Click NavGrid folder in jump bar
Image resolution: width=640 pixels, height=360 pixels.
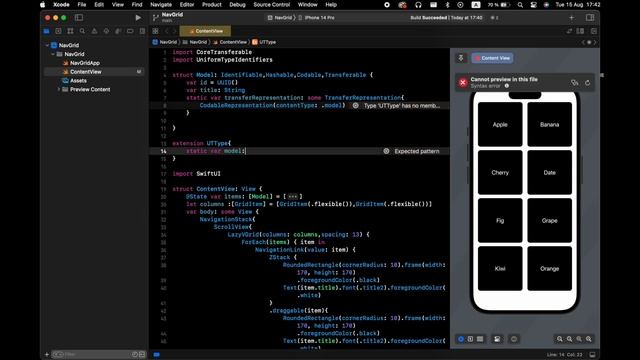[195, 42]
